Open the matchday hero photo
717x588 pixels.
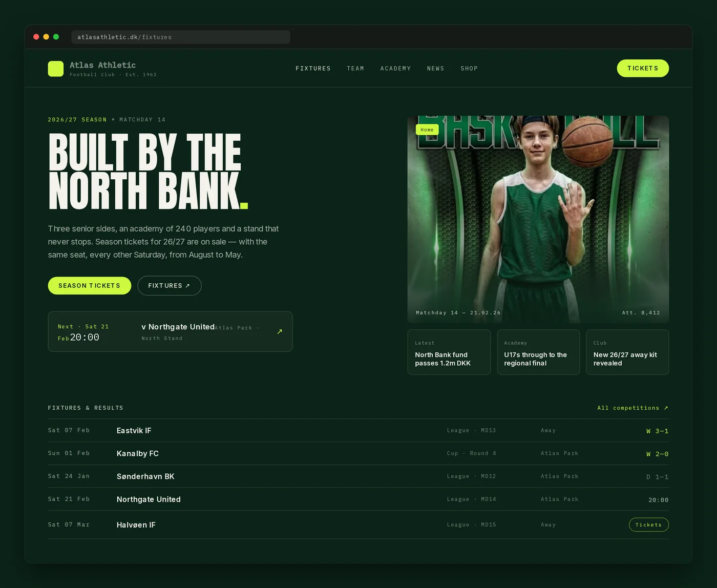[538, 219]
